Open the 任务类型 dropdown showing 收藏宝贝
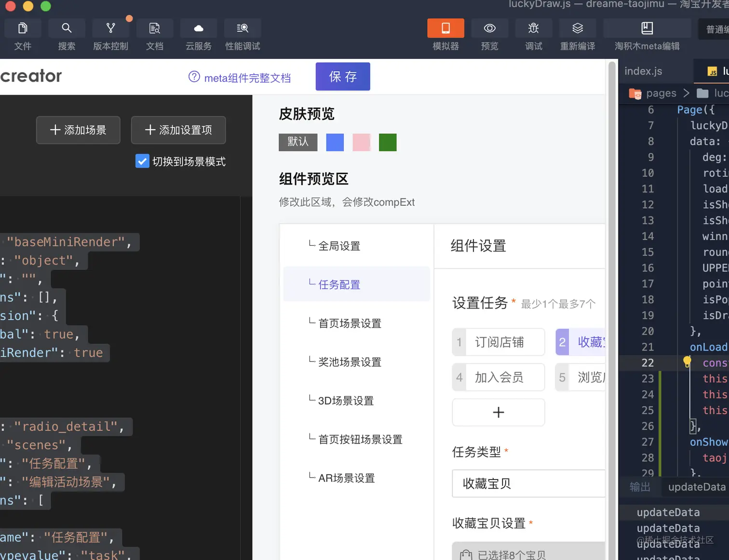Viewport: 729px width, 560px height. (x=528, y=483)
